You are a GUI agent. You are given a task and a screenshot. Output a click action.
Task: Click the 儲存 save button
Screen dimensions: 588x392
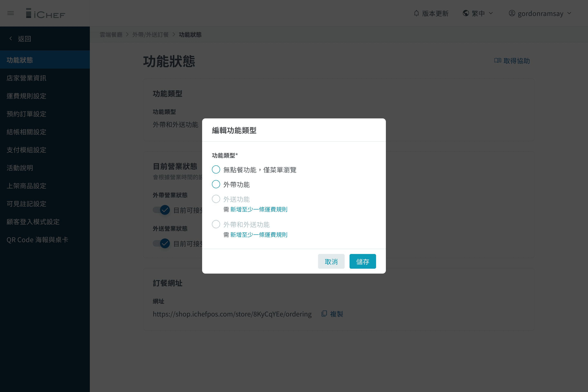pos(363,261)
